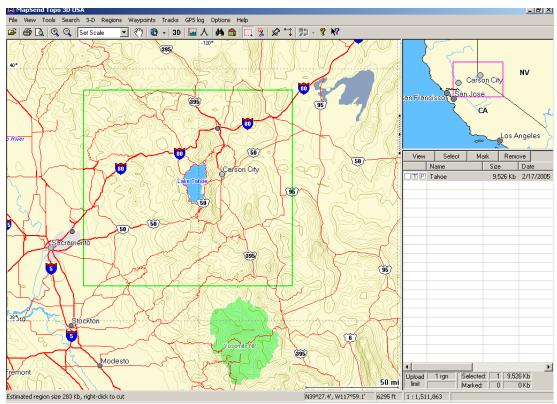The height and width of the screenshot is (404, 557).
Task: Click the GPS upload transfer icon
Action: tap(303, 32)
